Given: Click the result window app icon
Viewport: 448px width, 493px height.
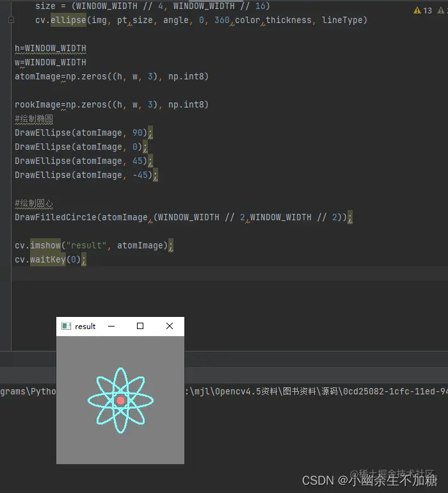Looking at the screenshot, I should [66, 327].
